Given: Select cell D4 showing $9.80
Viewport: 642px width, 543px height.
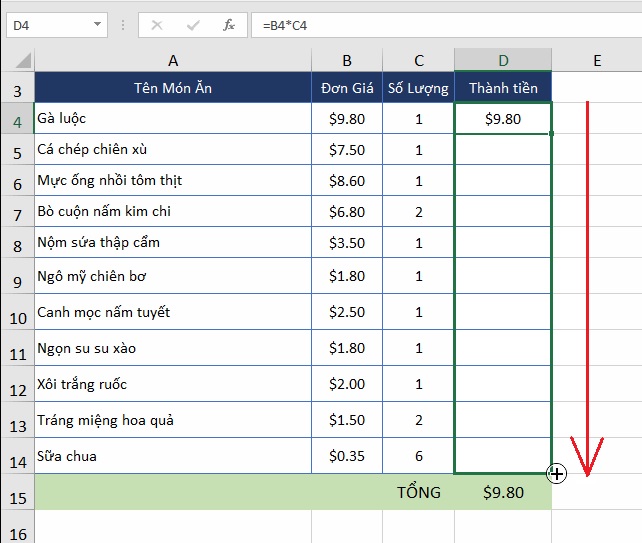Looking at the screenshot, I should coord(503,118).
